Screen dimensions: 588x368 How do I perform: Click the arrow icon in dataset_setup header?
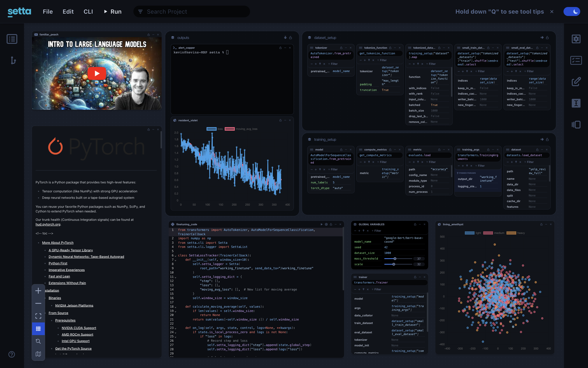coord(542,37)
